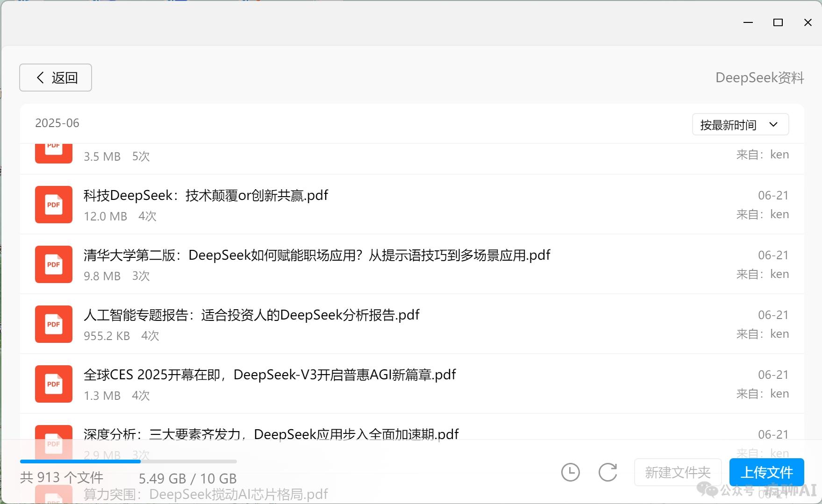Click 1.3 MB size text
The image size is (822, 504).
point(102,396)
